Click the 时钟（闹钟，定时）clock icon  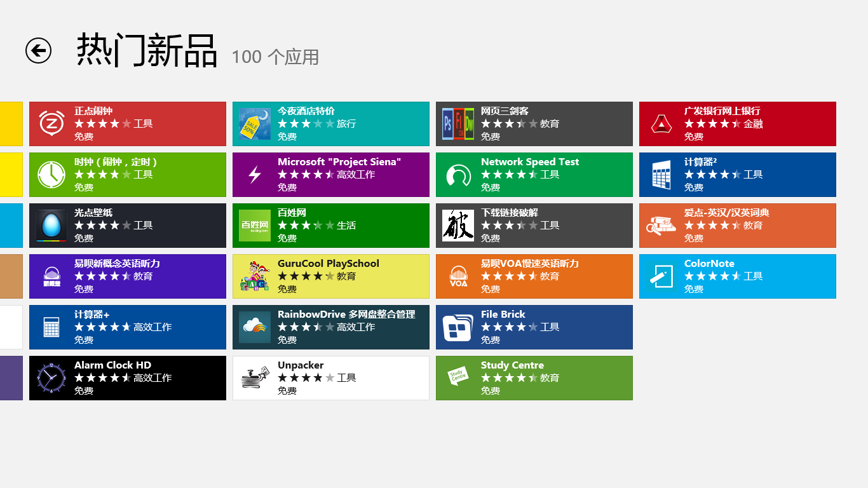pos(51,175)
